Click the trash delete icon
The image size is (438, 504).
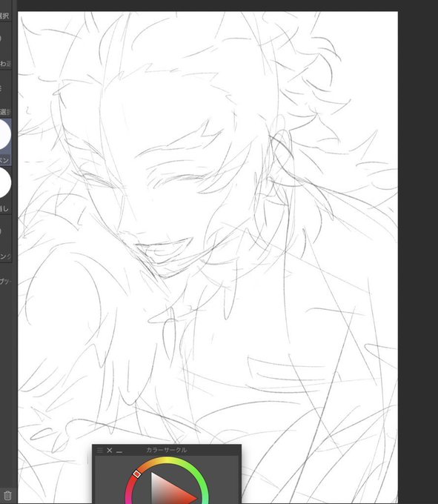coord(7,495)
